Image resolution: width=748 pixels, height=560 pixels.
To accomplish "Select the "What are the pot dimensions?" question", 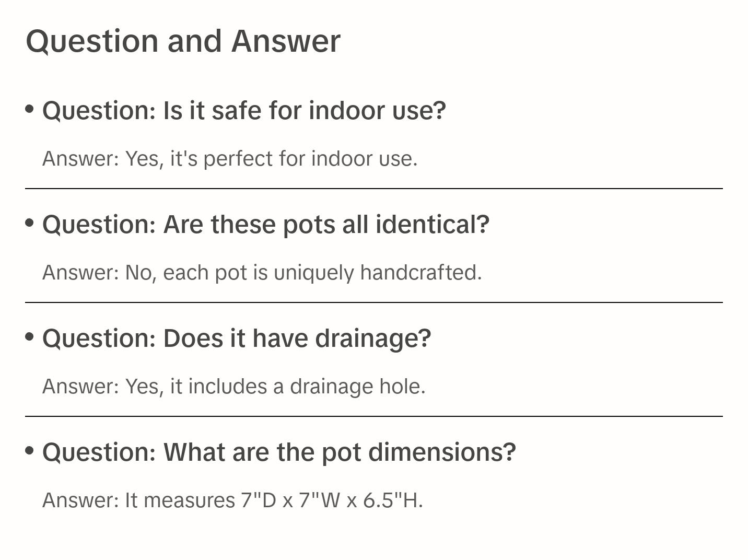I will pyautogui.click(x=279, y=452).
